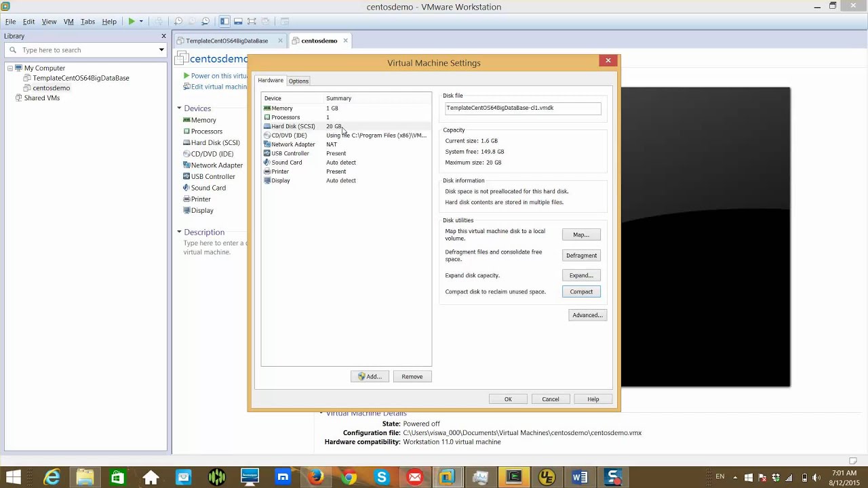Viewport: 868px width, 488px height.
Task: Take a snapshot using the toolbar clock icon
Action: (178, 22)
